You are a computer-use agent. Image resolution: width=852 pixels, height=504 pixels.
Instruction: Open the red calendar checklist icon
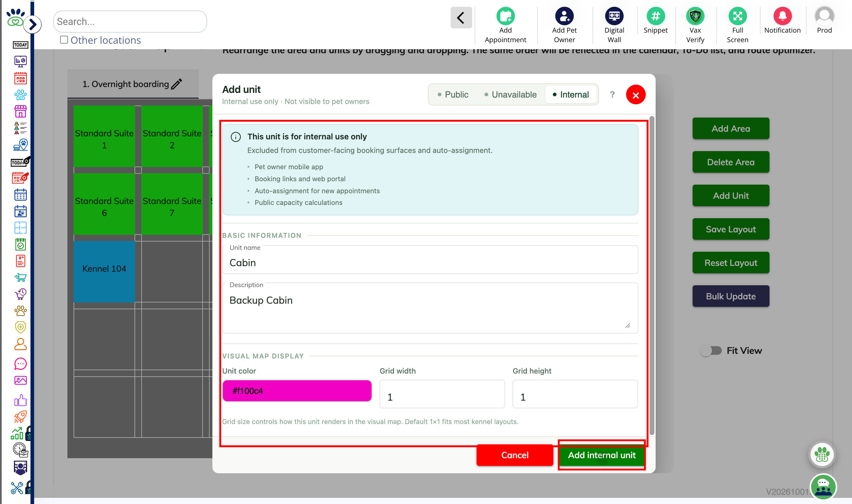coord(20,78)
